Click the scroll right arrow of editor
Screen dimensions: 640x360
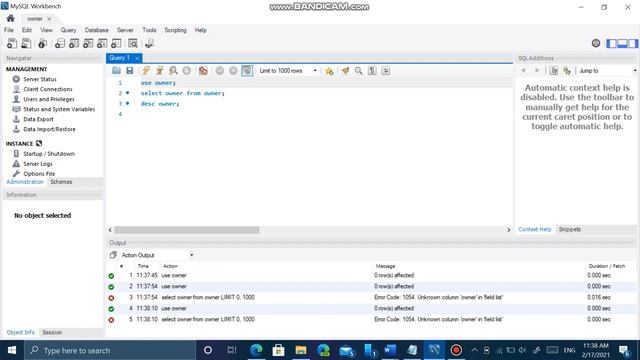509,230
